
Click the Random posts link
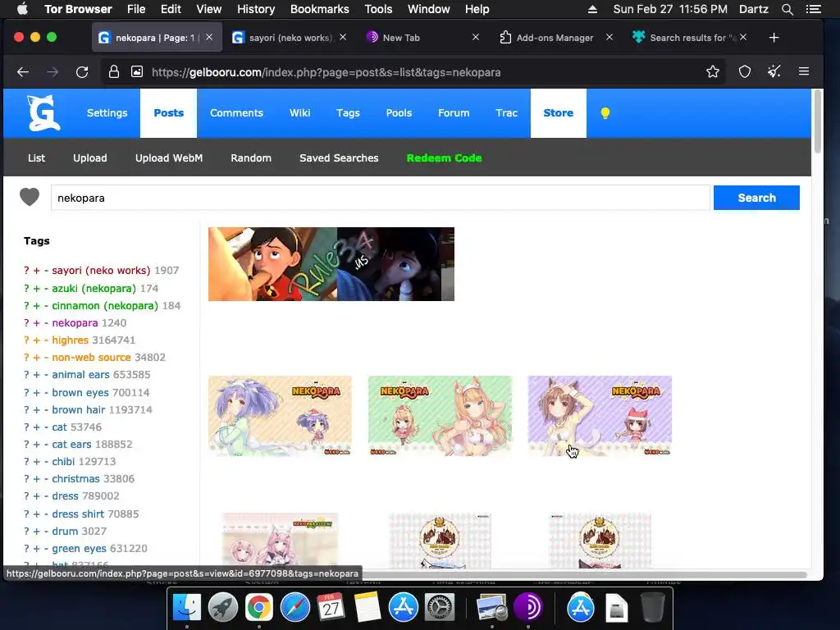(251, 158)
